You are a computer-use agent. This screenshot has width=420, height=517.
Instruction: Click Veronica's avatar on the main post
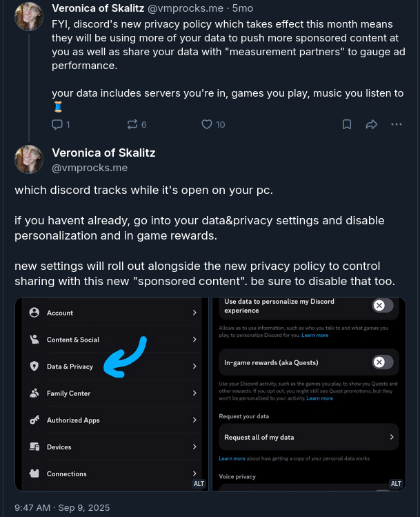(x=29, y=159)
